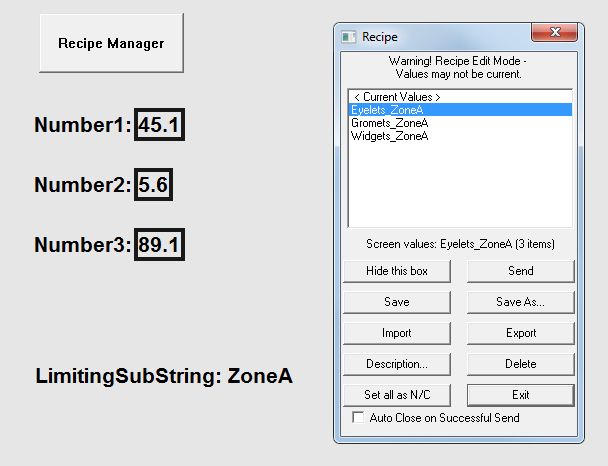Screen dimensions: 608x466
Task: Click the Save button
Action: [x=396, y=302]
